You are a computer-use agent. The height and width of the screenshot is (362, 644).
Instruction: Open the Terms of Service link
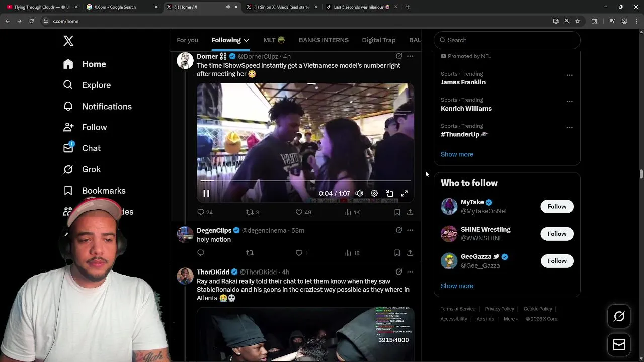(458, 309)
